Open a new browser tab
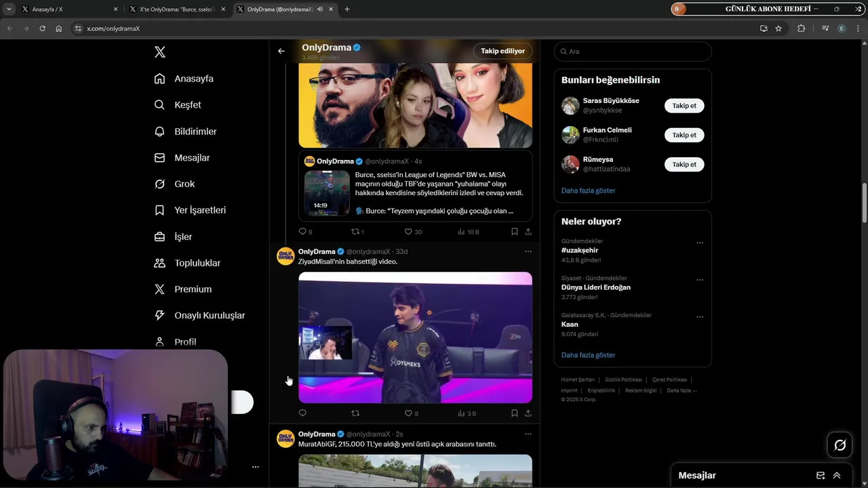Image resolution: width=868 pixels, height=488 pixels. point(347,9)
